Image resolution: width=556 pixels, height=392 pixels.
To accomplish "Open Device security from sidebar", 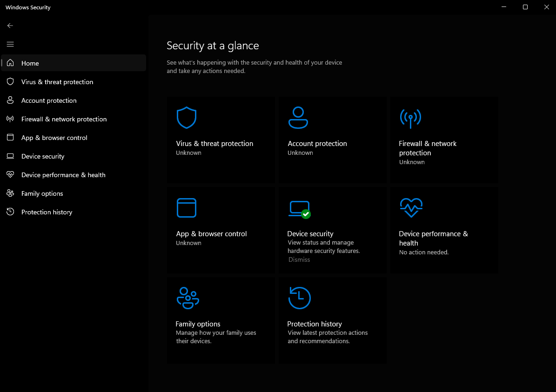I will click(x=74, y=156).
